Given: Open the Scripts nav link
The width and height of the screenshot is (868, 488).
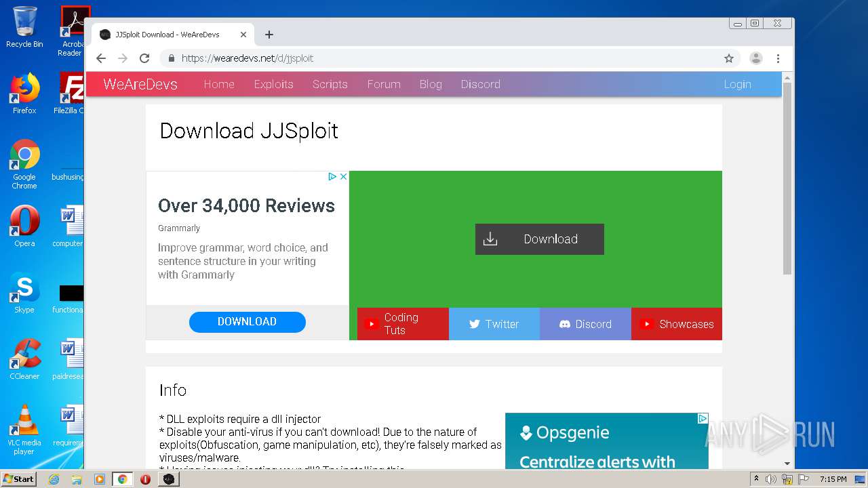Looking at the screenshot, I should [330, 84].
